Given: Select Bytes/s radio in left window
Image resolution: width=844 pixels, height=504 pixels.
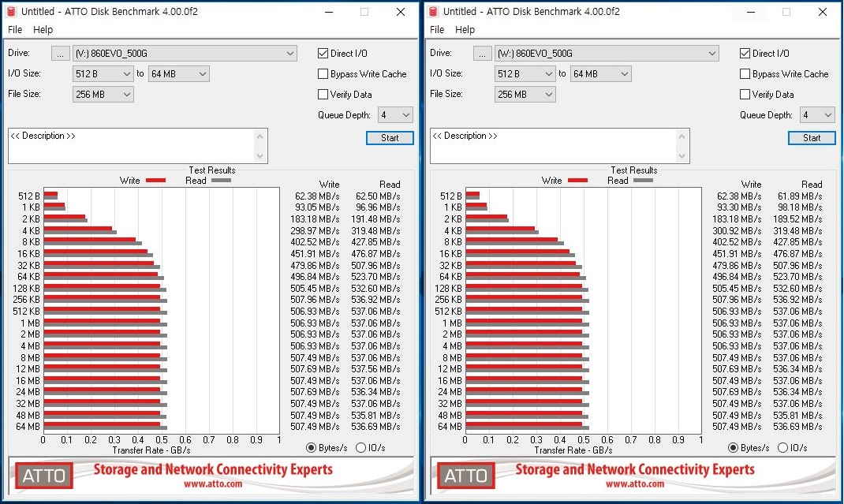Looking at the screenshot, I should (311, 447).
